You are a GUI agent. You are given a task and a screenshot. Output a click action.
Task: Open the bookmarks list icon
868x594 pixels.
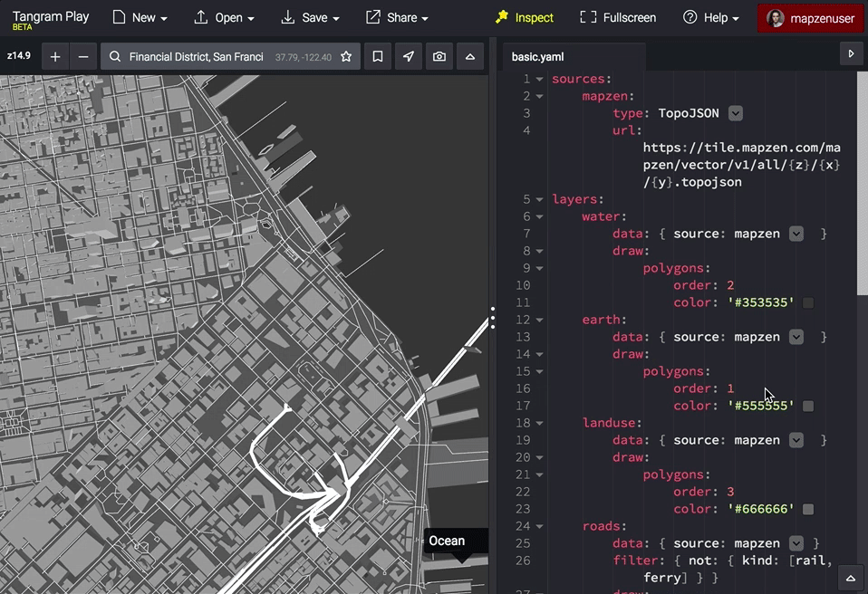tap(378, 56)
